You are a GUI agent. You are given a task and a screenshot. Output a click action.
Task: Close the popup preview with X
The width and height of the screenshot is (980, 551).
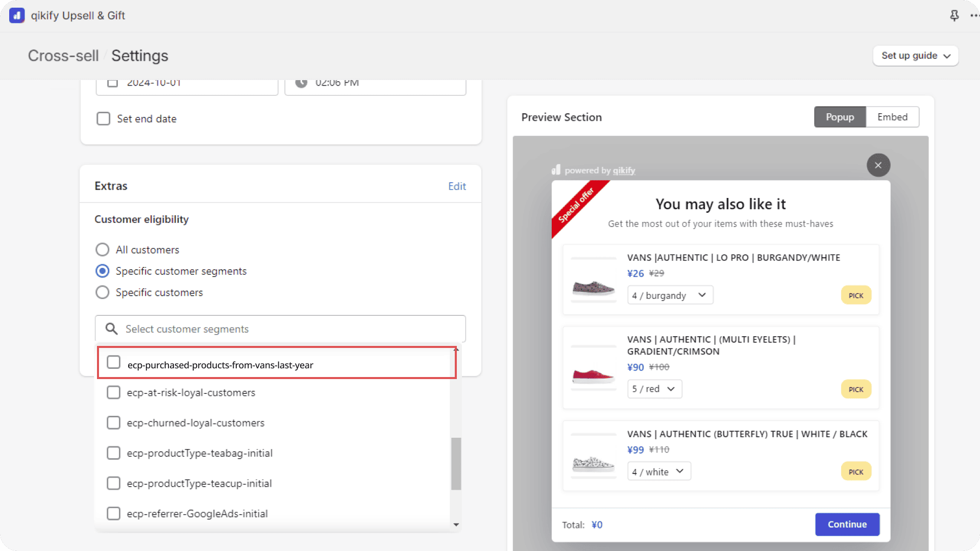pyautogui.click(x=878, y=165)
